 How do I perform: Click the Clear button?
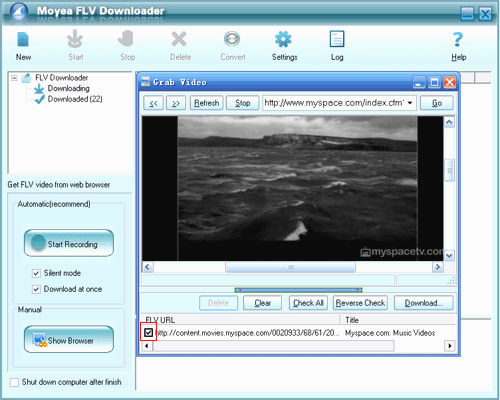[262, 303]
